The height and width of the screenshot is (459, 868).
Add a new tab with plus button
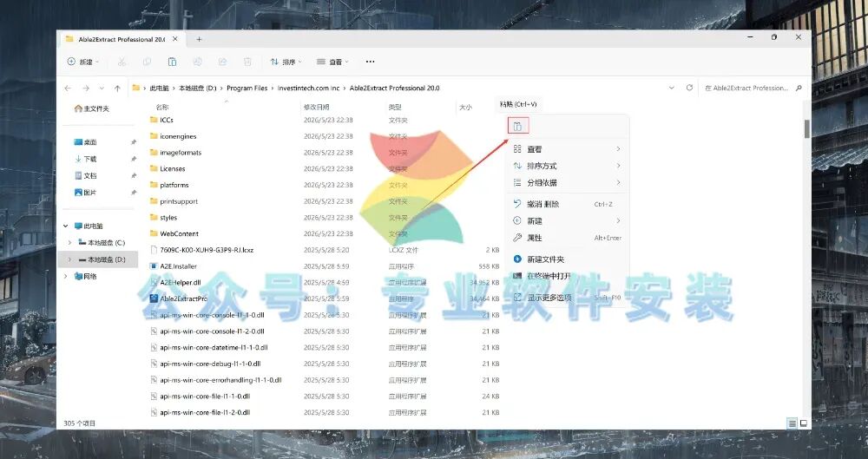(199, 39)
